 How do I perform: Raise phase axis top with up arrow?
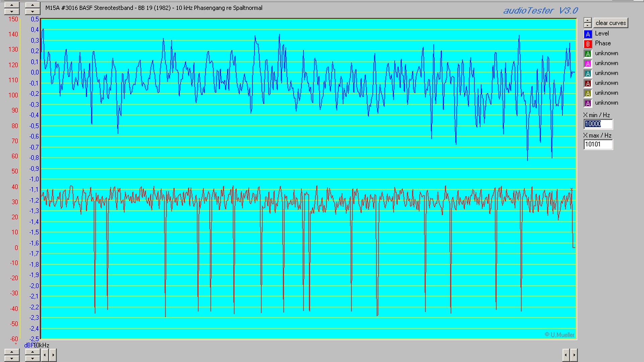(12, 5)
